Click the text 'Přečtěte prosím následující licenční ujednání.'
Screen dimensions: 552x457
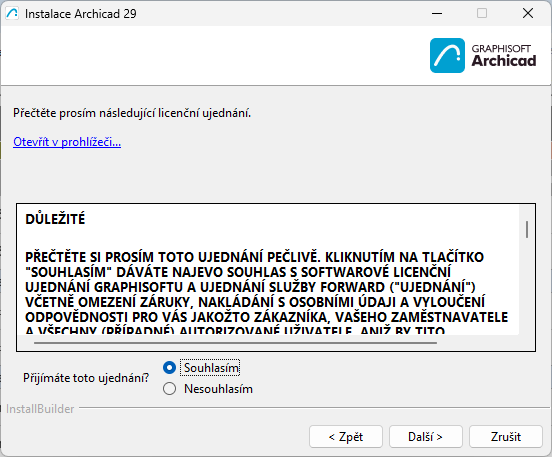click(132, 113)
